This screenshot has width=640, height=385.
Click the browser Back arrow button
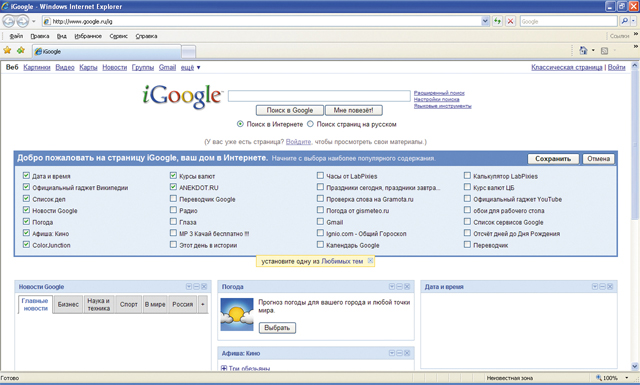8,21
